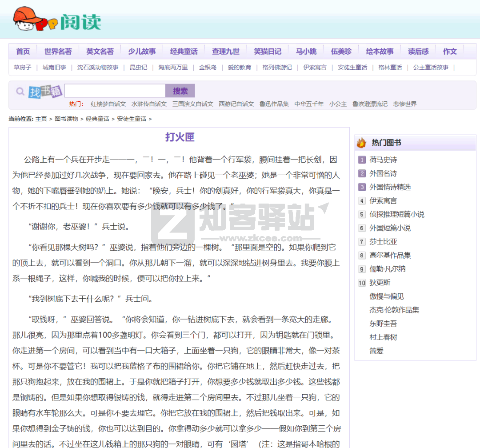480x448 pixels.
Task: Click the 主页 breadcrumb link
Action: pyautogui.click(x=41, y=119)
